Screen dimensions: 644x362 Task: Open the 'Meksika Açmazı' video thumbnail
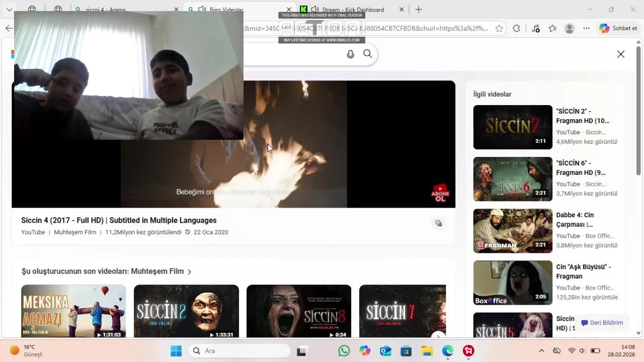coord(73,311)
